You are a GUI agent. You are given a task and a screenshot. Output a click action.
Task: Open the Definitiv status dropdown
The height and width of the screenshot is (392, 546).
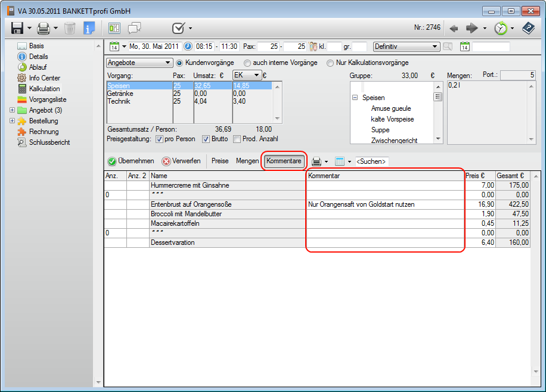point(406,46)
